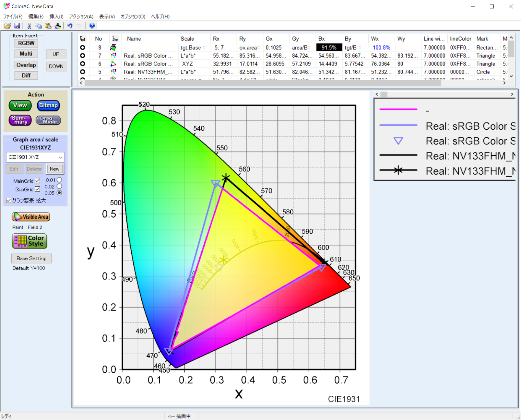521x420 pixels.
Task: Open the ファイル(F) menu
Action: coord(13,17)
